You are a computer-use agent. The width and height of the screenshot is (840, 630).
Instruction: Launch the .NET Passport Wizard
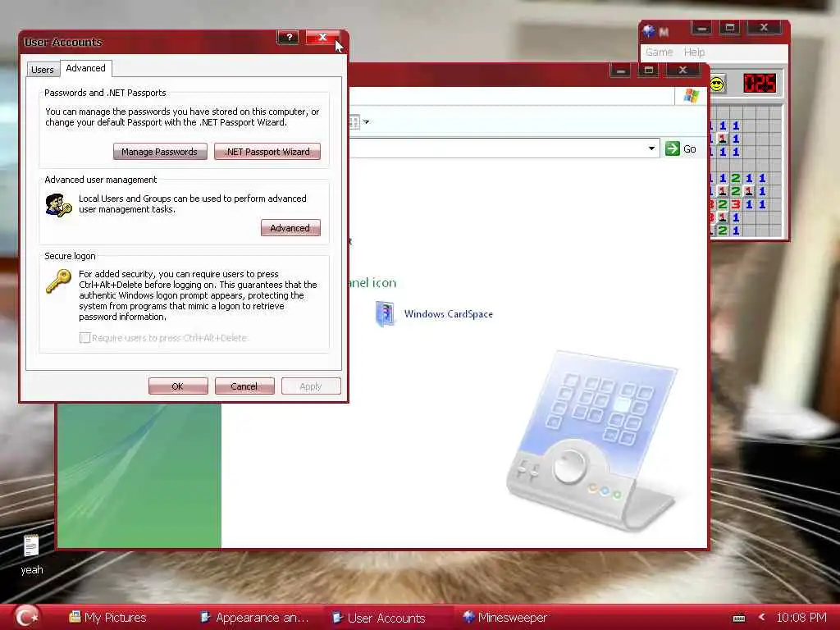pyautogui.click(x=267, y=152)
